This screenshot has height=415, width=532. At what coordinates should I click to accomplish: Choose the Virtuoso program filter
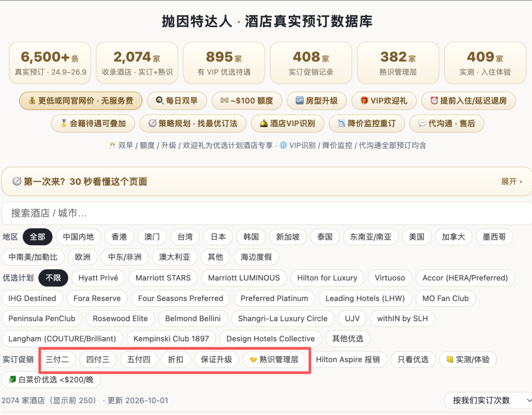pos(390,278)
